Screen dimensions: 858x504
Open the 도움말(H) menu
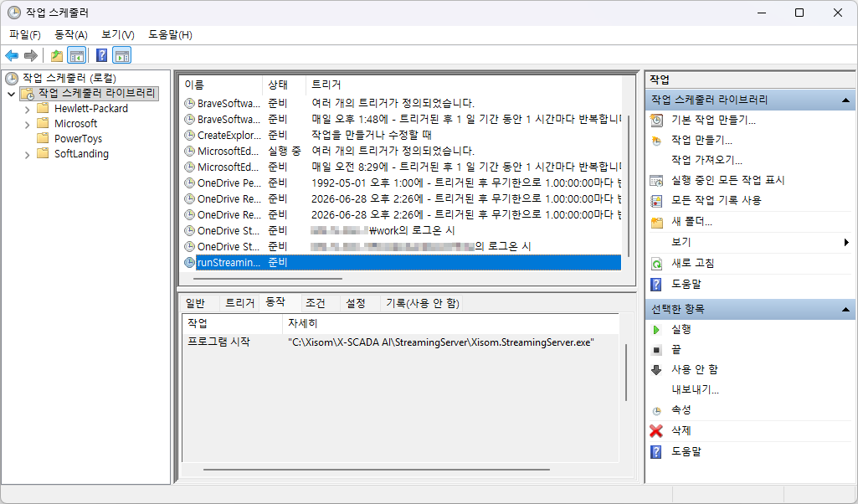170,35
